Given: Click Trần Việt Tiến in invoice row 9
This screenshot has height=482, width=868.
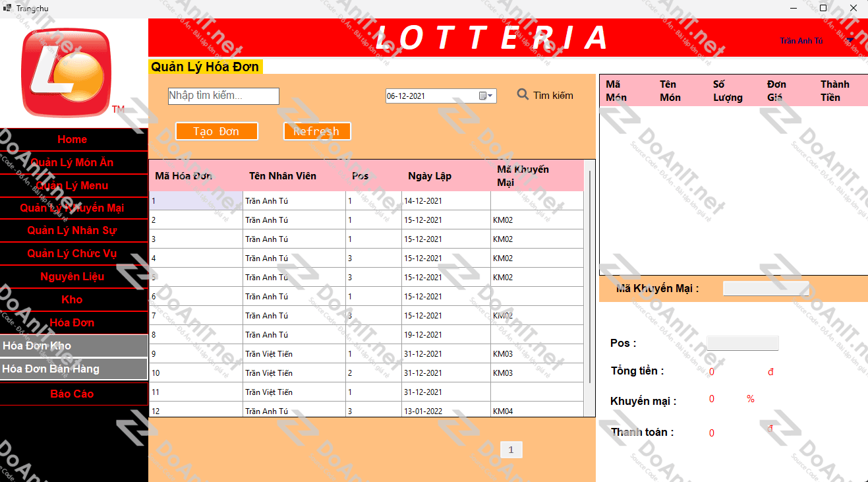Looking at the screenshot, I should point(295,354).
